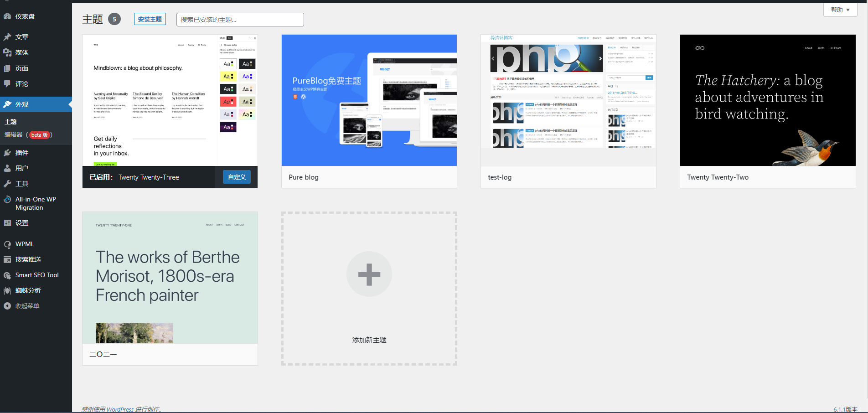Click the 6.1.1版本 version text

pos(845,409)
